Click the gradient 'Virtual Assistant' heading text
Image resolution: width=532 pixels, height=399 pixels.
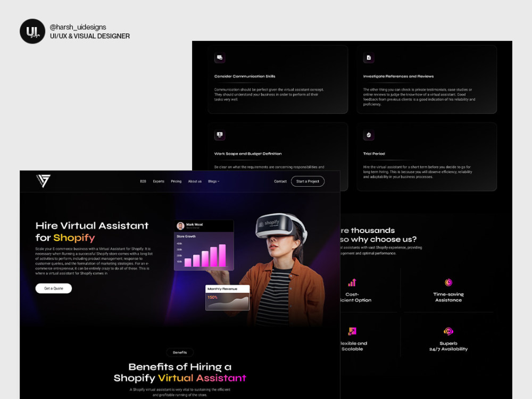[202, 378]
